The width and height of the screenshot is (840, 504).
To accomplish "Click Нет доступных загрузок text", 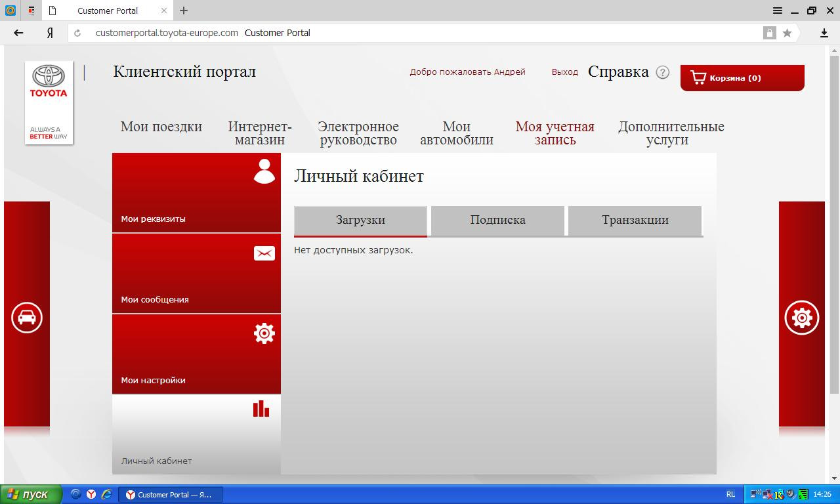I will (x=354, y=250).
